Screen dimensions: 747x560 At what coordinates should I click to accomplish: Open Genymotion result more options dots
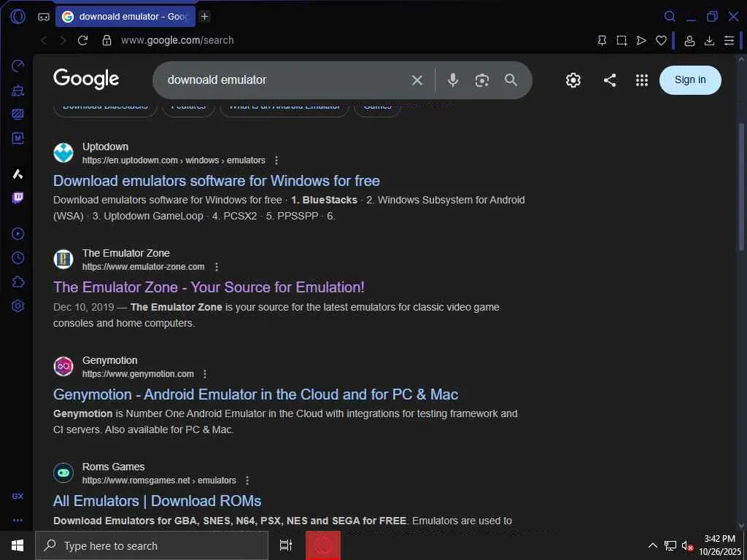pyautogui.click(x=205, y=374)
